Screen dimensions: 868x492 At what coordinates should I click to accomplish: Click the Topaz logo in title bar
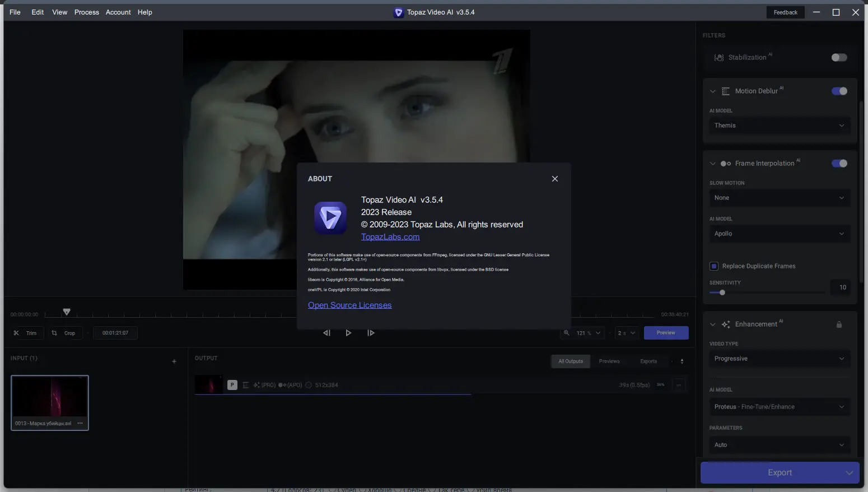coord(399,12)
